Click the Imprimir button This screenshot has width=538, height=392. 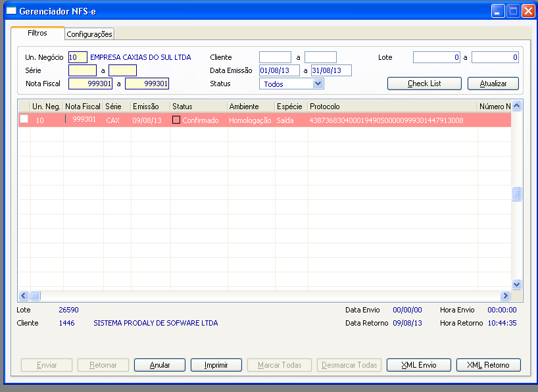click(x=216, y=365)
